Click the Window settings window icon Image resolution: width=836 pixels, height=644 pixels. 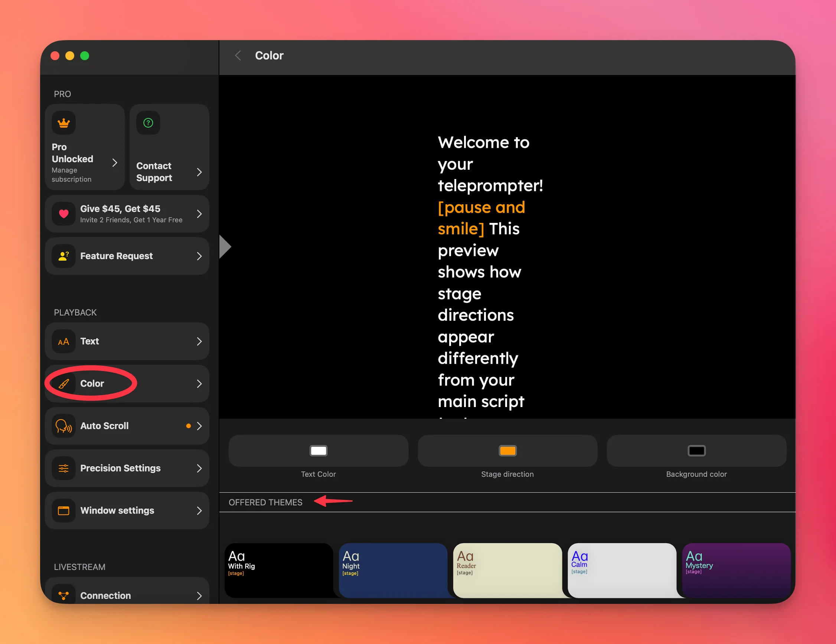tap(63, 510)
